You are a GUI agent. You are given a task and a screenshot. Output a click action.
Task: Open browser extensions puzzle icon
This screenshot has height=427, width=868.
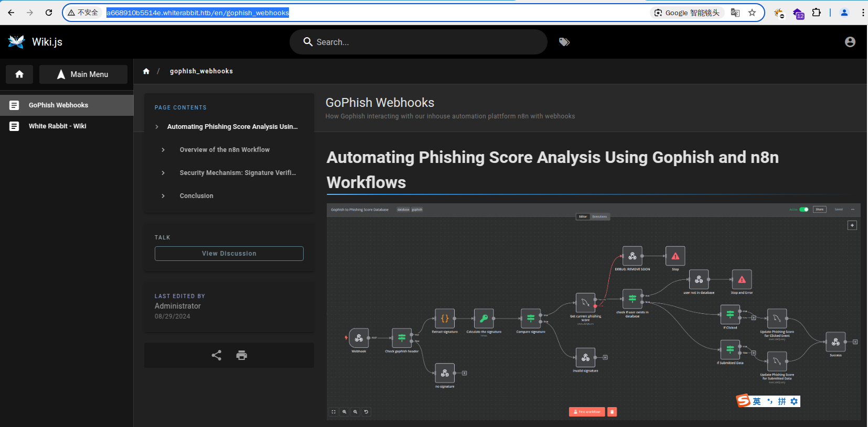(817, 13)
